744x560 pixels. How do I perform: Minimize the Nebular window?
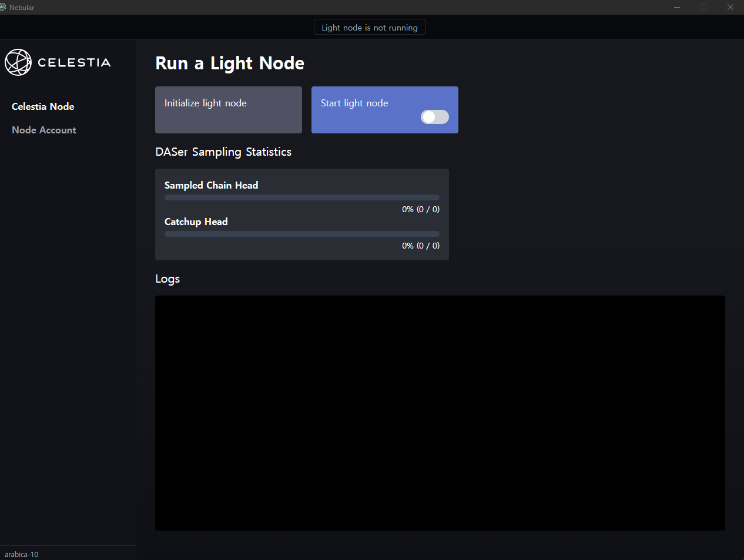point(677,7)
